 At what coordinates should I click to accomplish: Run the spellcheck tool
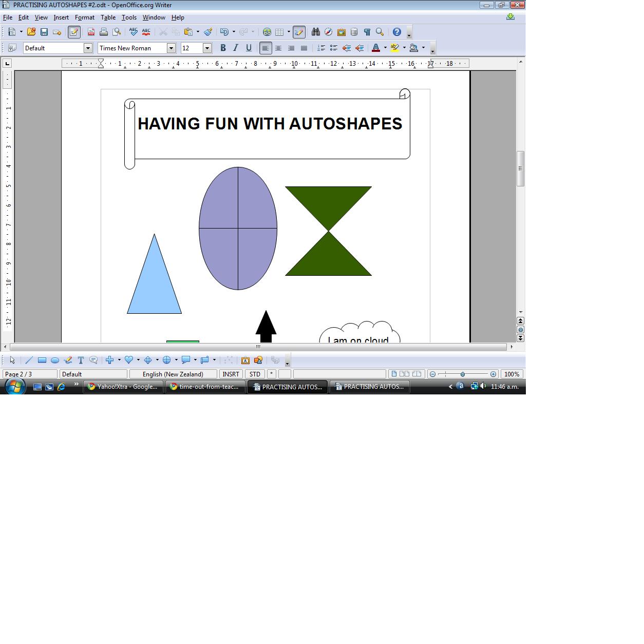(134, 32)
